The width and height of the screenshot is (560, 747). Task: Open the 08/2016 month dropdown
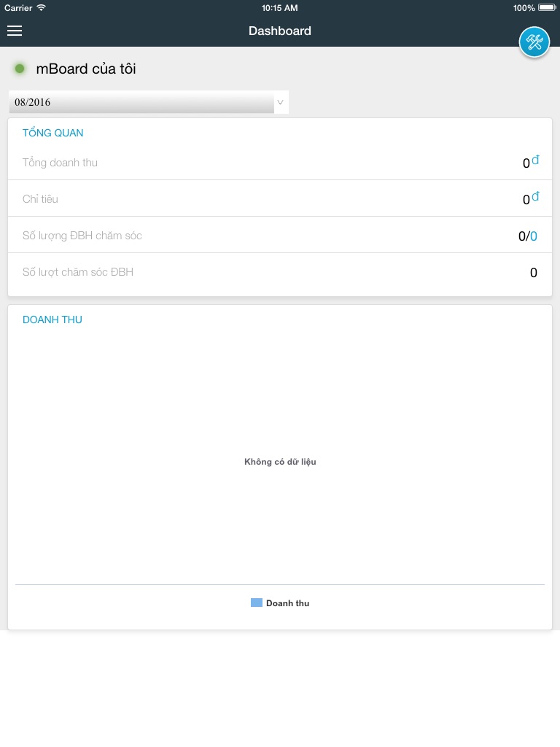[x=149, y=102]
